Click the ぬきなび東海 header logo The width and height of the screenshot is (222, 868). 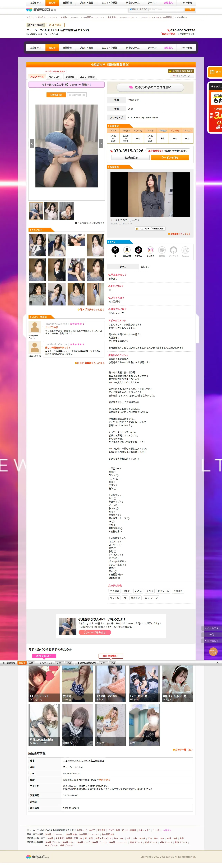click(x=41, y=10)
